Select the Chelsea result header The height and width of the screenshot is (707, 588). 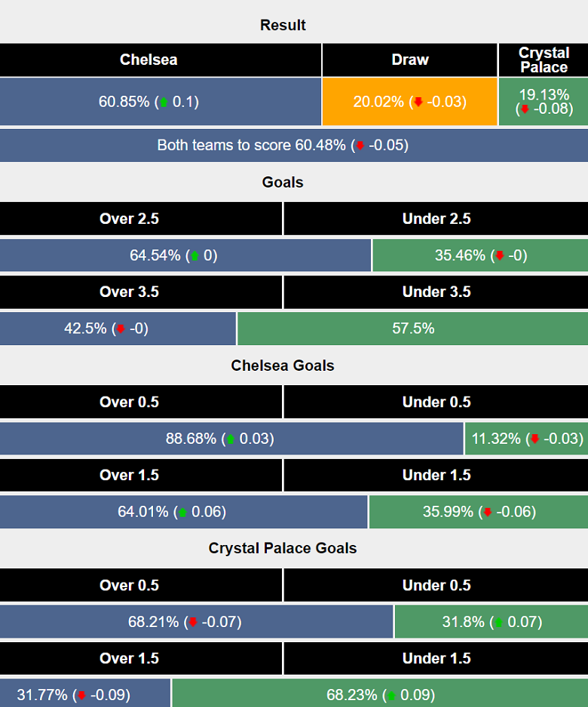(x=149, y=60)
